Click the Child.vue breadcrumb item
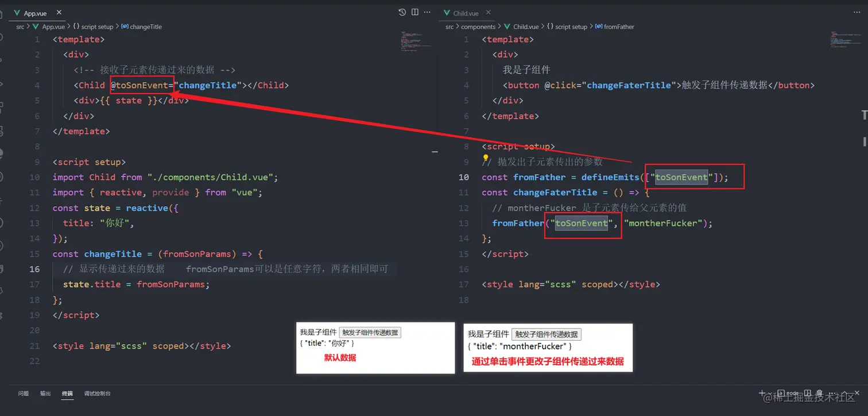Screen dimensions: 868x416 pos(522,26)
